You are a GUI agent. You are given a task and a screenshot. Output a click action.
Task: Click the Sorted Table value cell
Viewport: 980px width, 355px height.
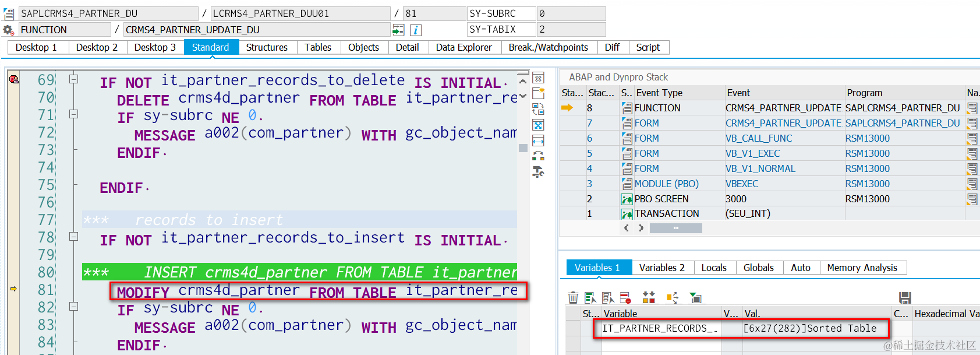click(x=818, y=329)
